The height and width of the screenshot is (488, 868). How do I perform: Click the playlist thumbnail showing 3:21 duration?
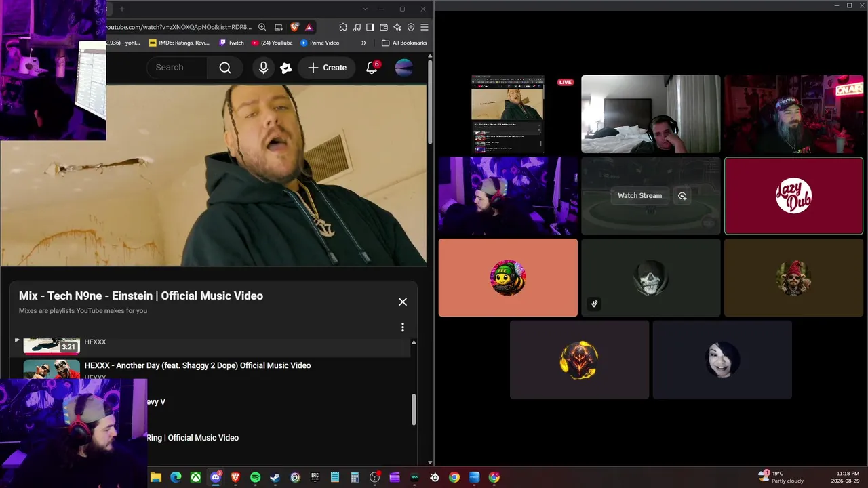tap(52, 346)
